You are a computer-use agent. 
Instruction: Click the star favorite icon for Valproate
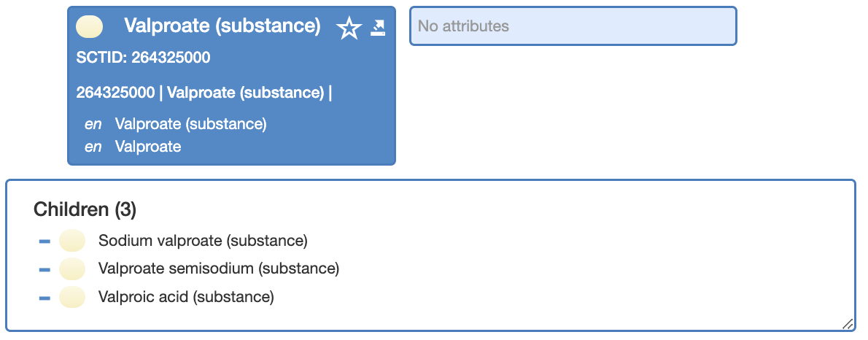[x=349, y=28]
